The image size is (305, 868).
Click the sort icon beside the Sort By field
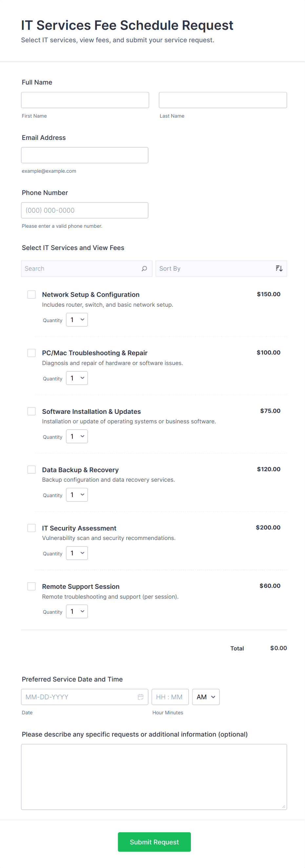(279, 268)
